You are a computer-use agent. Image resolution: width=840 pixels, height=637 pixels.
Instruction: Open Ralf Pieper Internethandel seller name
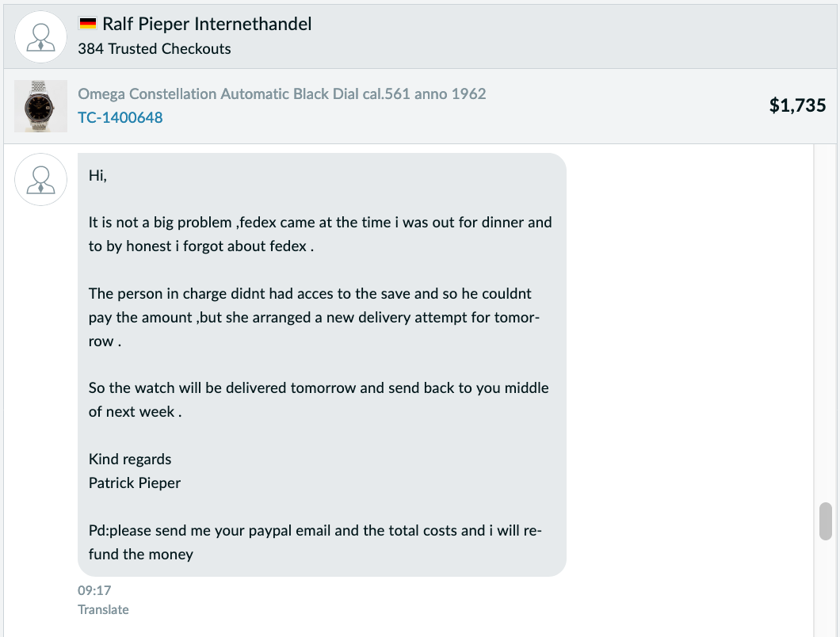point(207,24)
